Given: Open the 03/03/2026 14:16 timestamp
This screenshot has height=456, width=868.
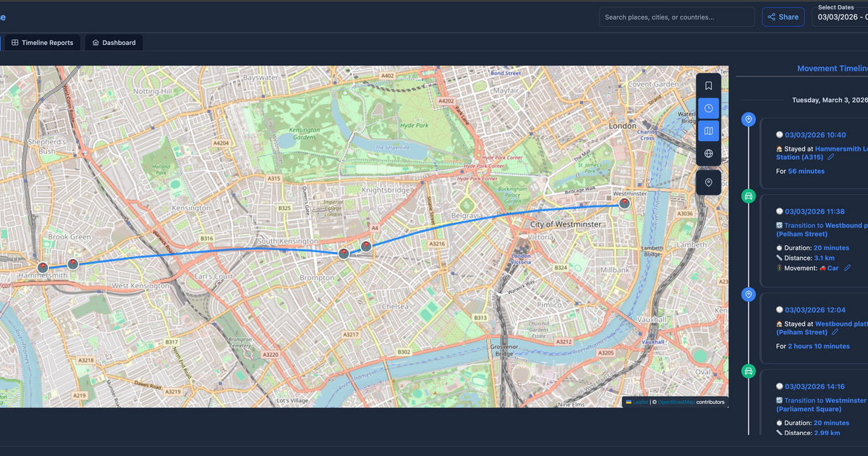Looking at the screenshot, I should pos(814,387).
